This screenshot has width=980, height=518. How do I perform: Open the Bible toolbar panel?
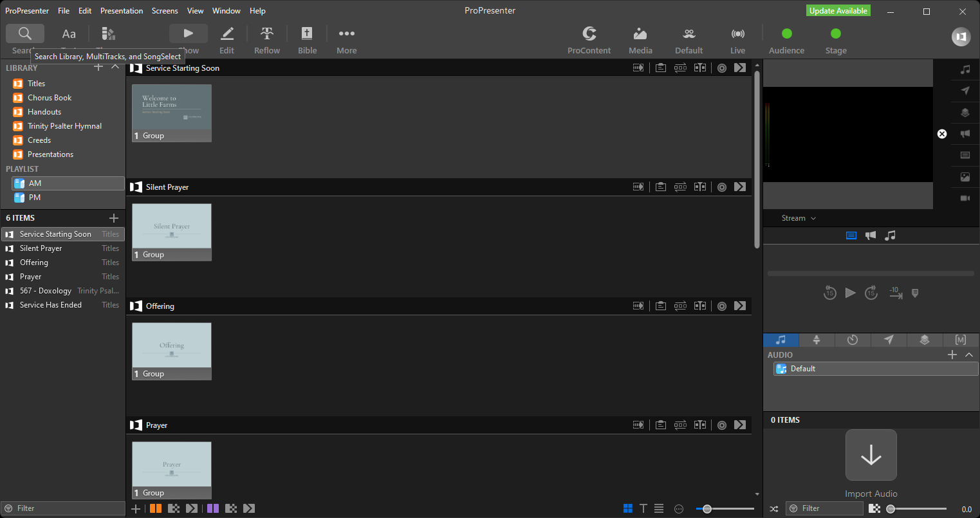click(307, 39)
